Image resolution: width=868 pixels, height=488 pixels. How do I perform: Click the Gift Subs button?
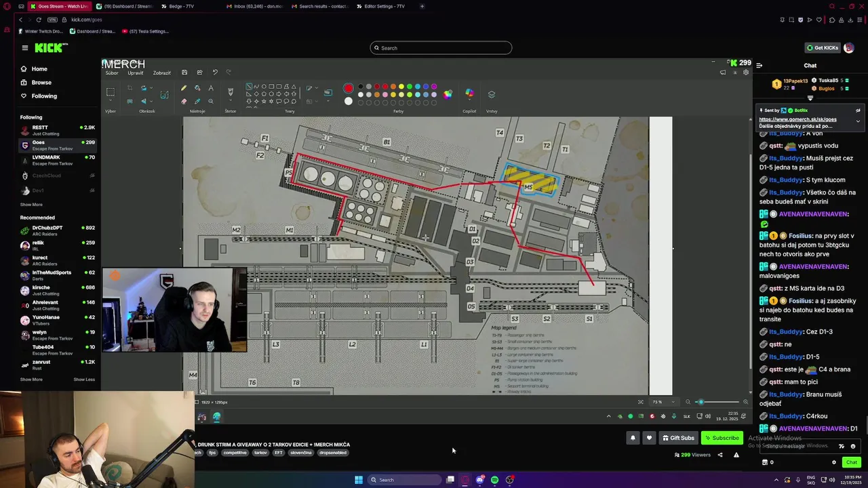pyautogui.click(x=678, y=438)
